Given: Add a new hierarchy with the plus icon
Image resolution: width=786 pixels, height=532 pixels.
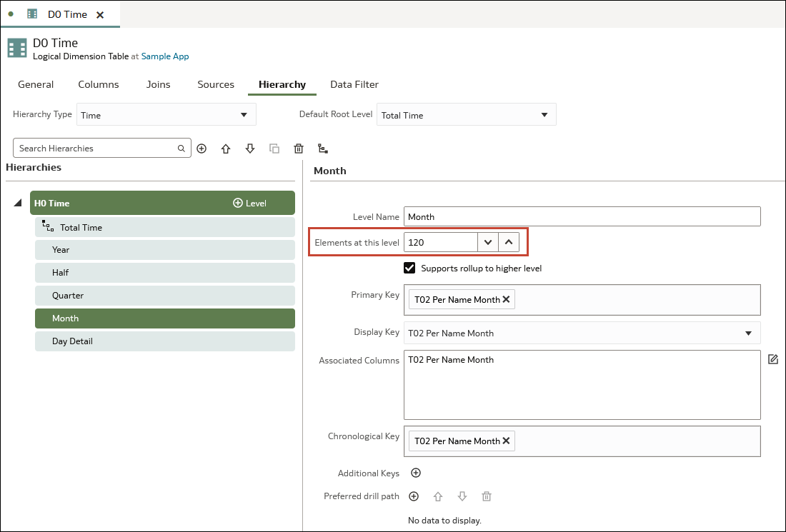Looking at the screenshot, I should click(x=202, y=149).
